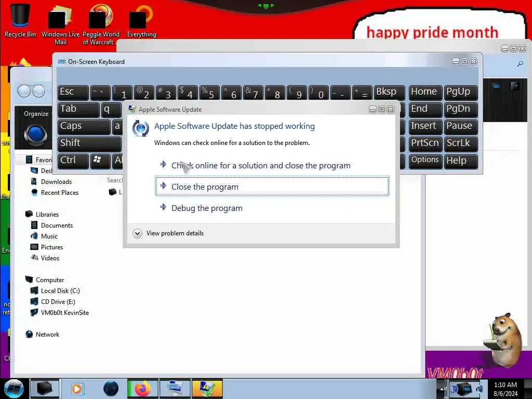Show hidden tray icons arrow
532x399 pixels.
[443, 389]
